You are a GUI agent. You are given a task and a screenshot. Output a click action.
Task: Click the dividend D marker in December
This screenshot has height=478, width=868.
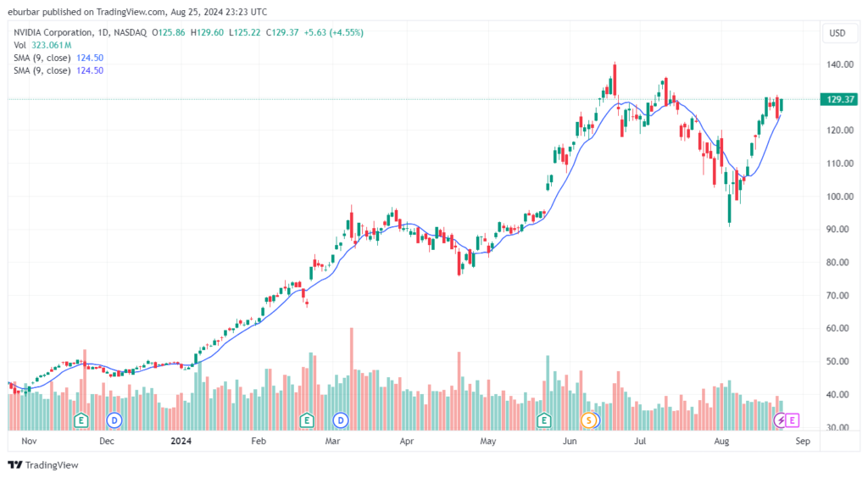point(114,420)
